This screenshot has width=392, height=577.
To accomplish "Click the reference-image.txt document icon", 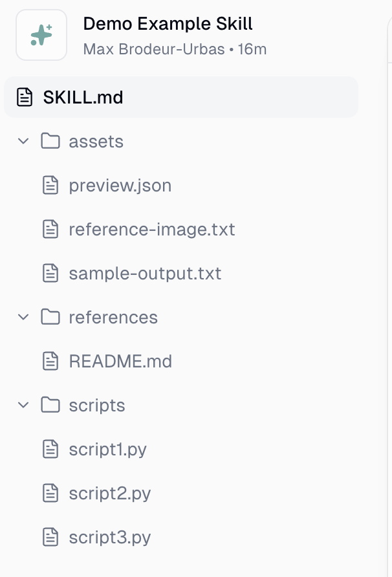I will coord(50,229).
